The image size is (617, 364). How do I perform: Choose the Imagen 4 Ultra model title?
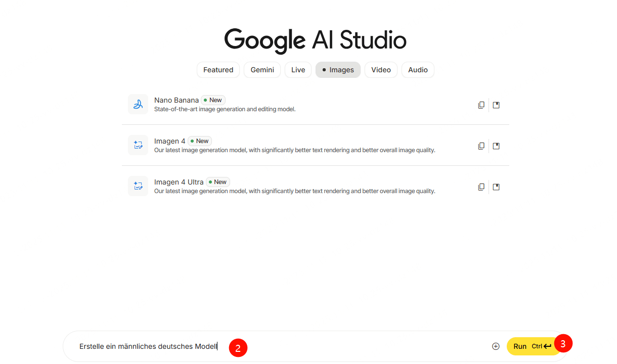pyautogui.click(x=179, y=182)
